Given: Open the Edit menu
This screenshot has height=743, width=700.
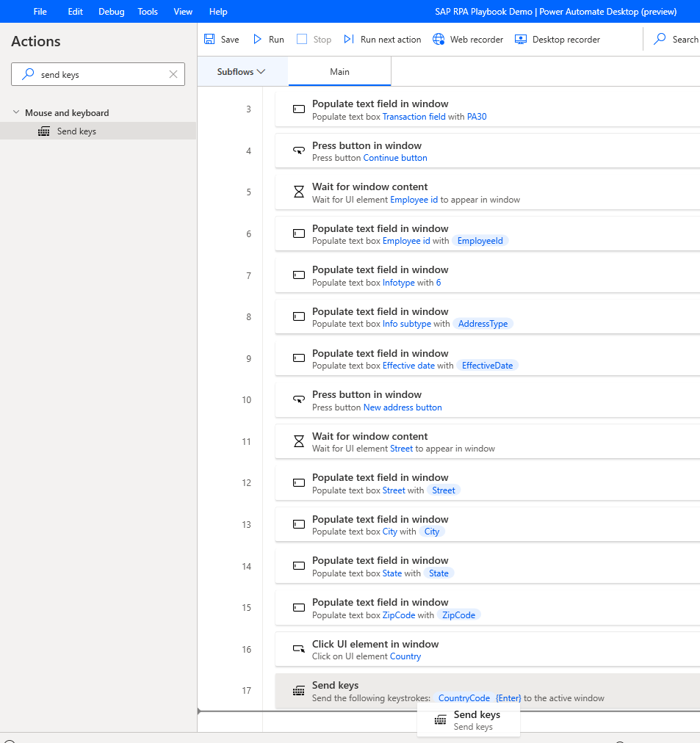Looking at the screenshot, I should pos(76,11).
